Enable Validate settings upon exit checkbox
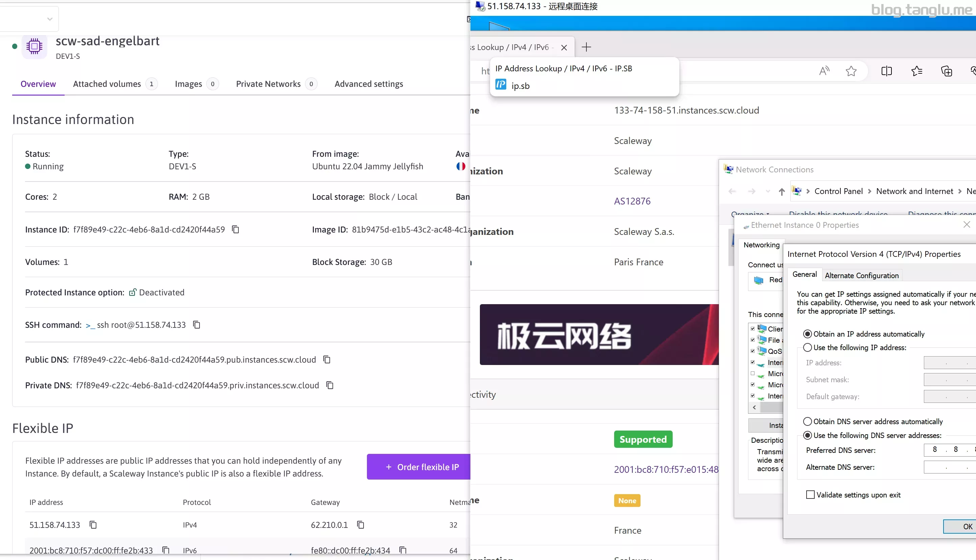976x560 pixels. pos(810,495)
